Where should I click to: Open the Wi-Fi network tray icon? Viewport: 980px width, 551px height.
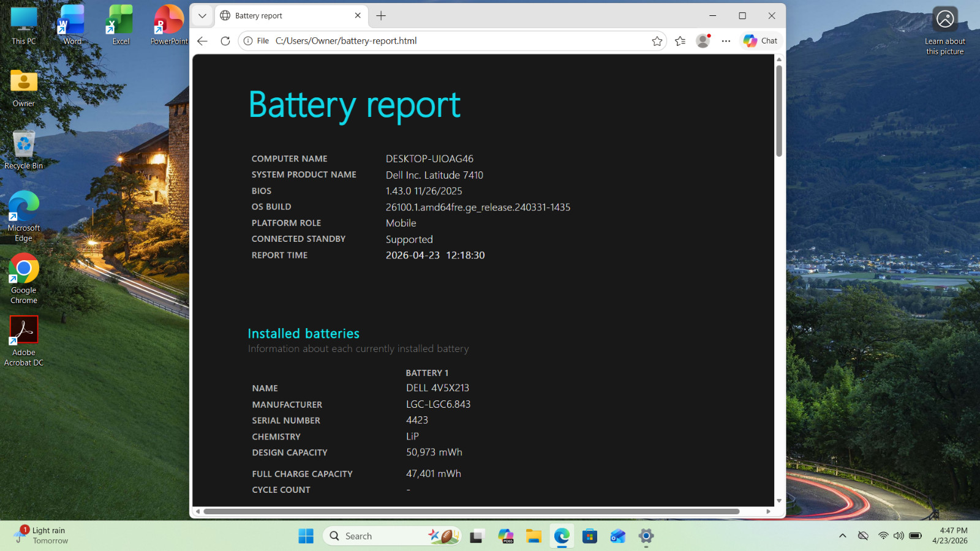point(883,536)
